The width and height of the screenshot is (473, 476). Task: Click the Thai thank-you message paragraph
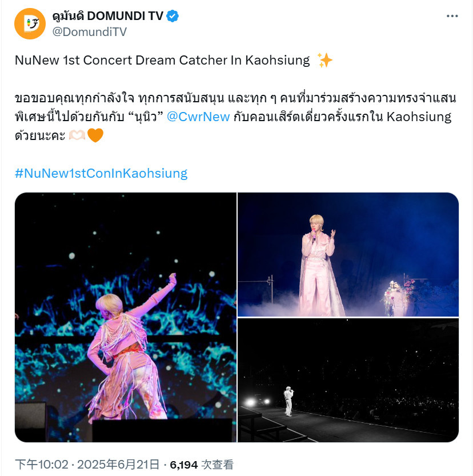(235, 117)
